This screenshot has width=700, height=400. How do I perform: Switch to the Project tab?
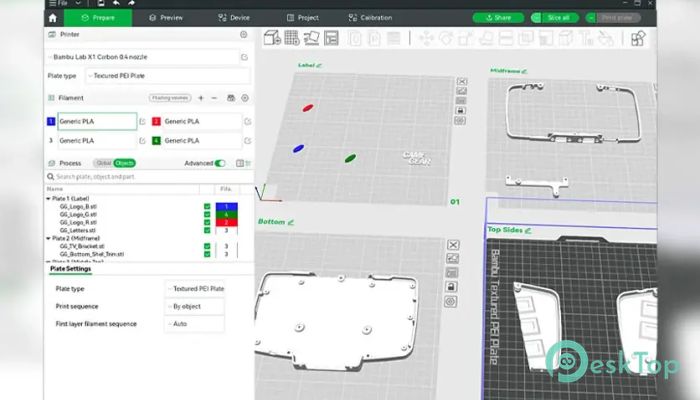coord(303,18)
